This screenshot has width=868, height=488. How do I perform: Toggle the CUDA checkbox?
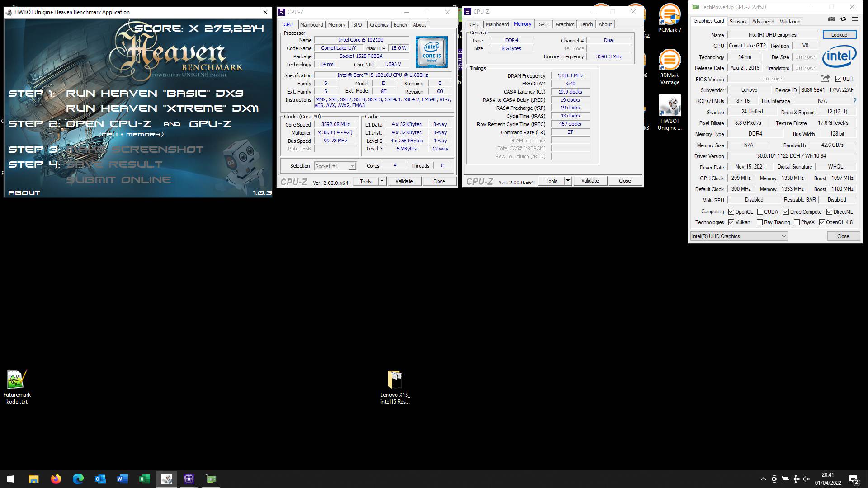(760, 212)
